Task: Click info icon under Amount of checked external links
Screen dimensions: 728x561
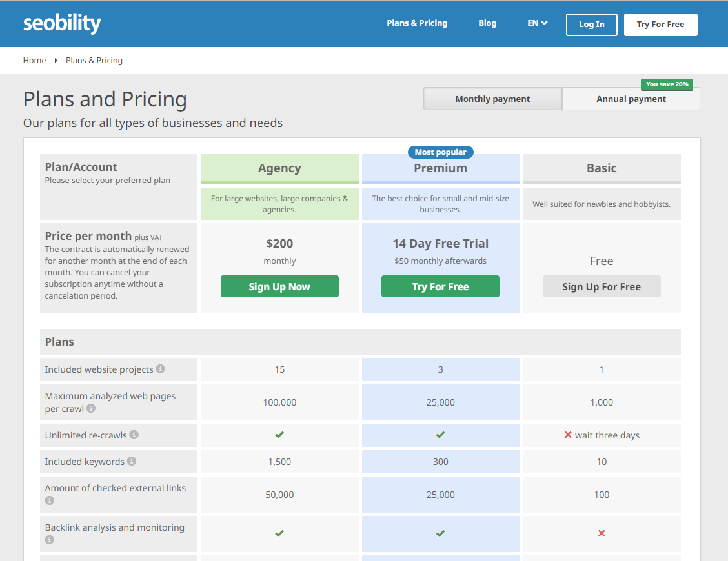Action: [x=50, y=500]
